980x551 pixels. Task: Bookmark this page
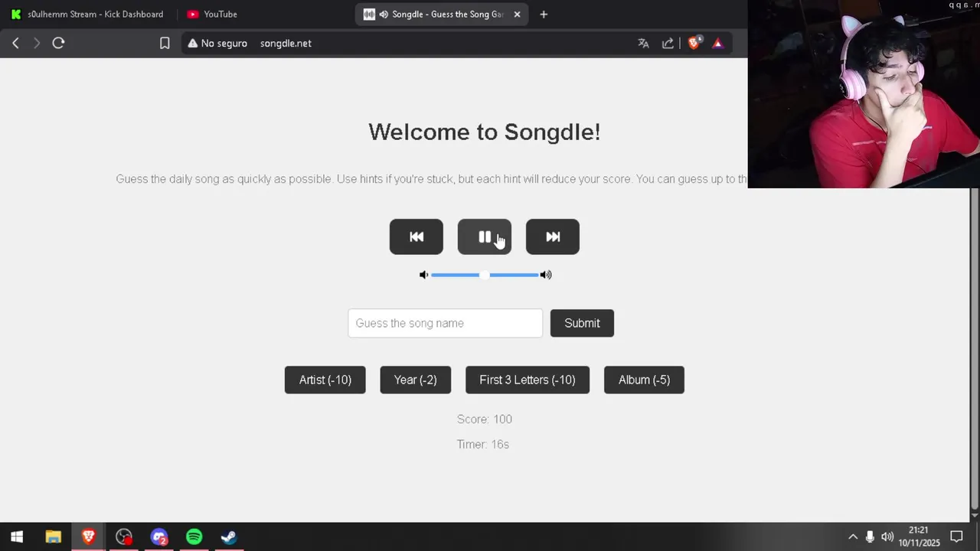point(165,43)
